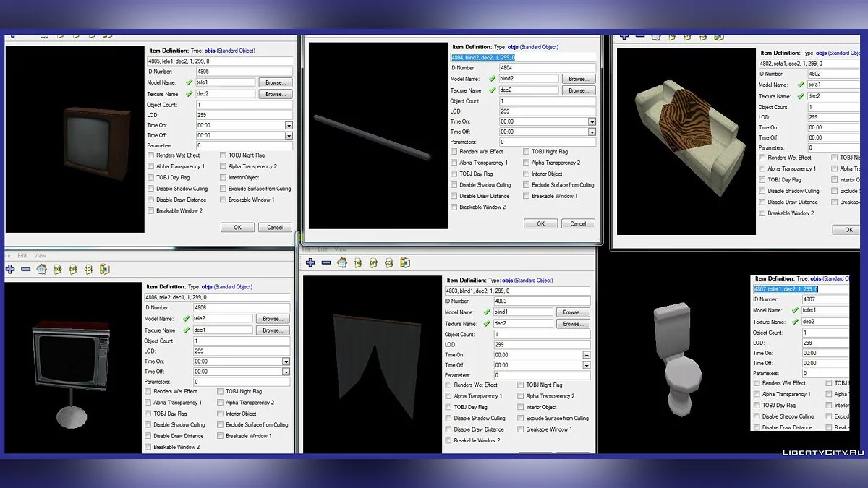Image resolution: width=868 pixels, height=488 pixels.
Task: Click the blue plus icon in the tele2 window toolbar
Action: 10,269
